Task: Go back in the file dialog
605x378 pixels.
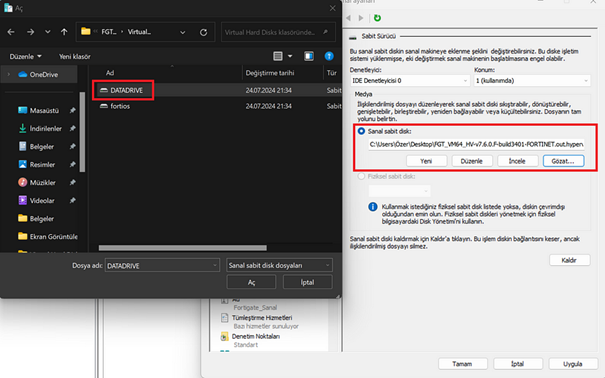Action: click(11, 32)
